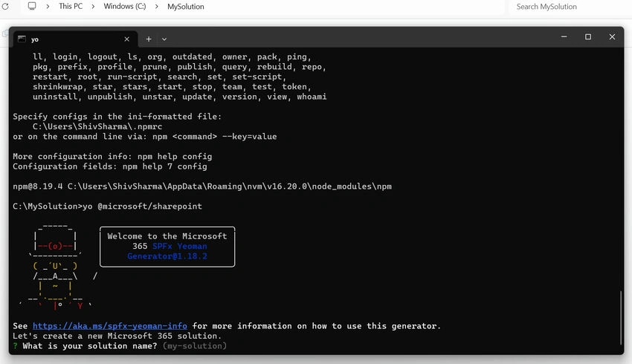Click the File Explorer refresh icon
This screenshot has height=364, width=632.
pyautogui.click(x=5, y=7)
